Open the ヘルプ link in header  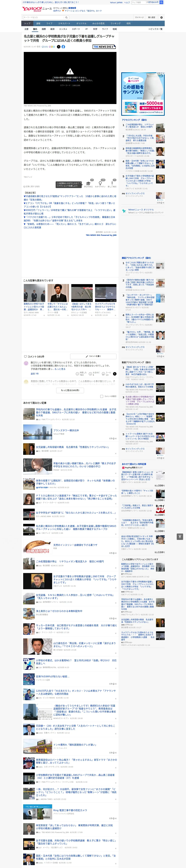(x=127, y=2)
